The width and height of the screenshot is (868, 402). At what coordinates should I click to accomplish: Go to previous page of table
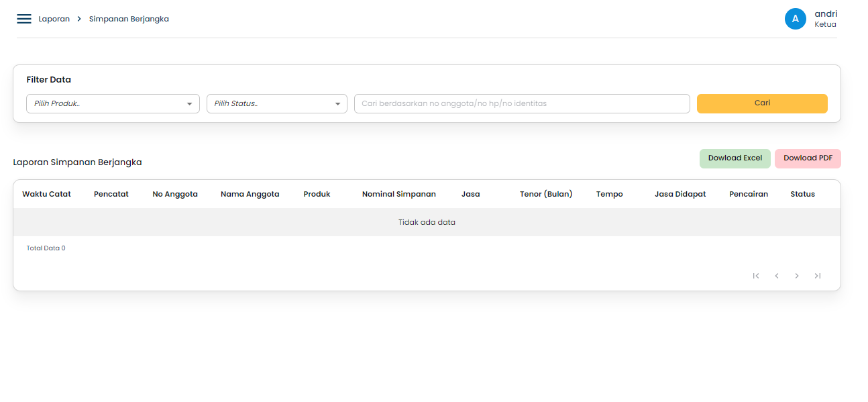pos(776,276)
